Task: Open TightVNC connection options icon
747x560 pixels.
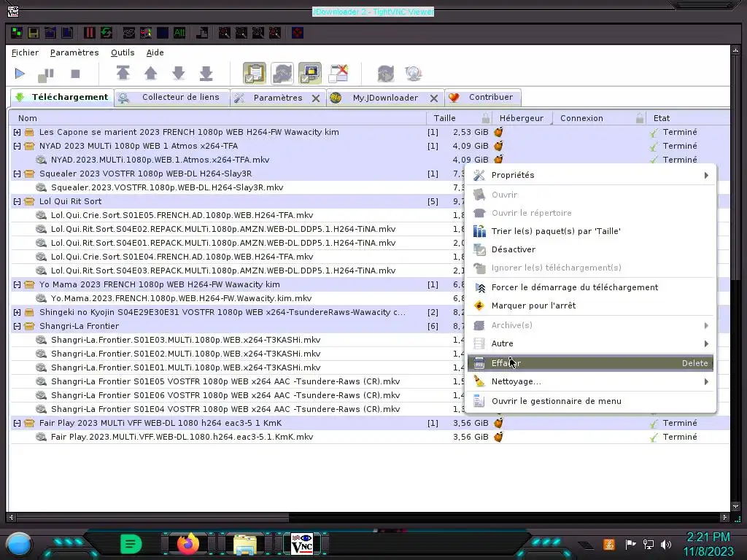Action: (x=50, y=33)
